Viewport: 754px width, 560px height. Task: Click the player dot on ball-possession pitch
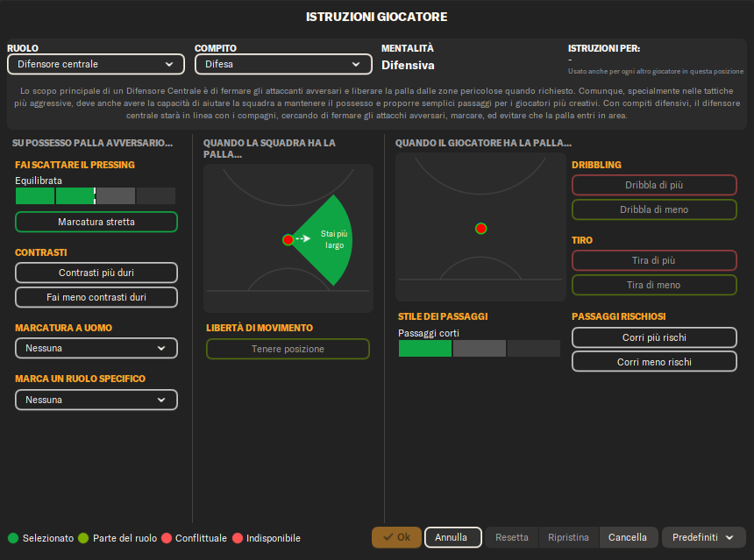click(480, 229)
